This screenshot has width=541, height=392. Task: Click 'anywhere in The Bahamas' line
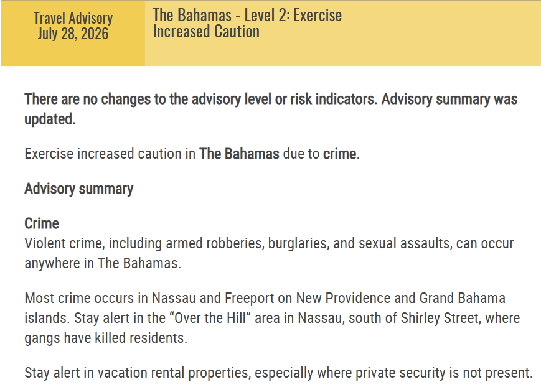(103, 263)
